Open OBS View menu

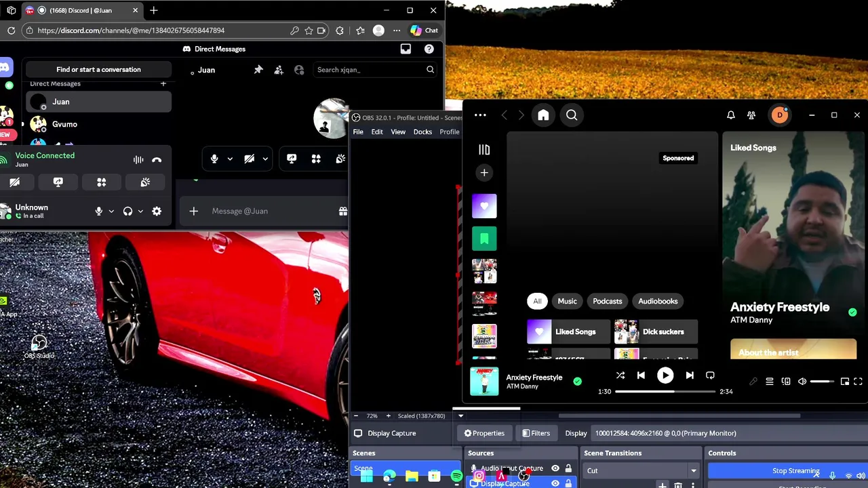pyautogui.click(x=398, y=131)
